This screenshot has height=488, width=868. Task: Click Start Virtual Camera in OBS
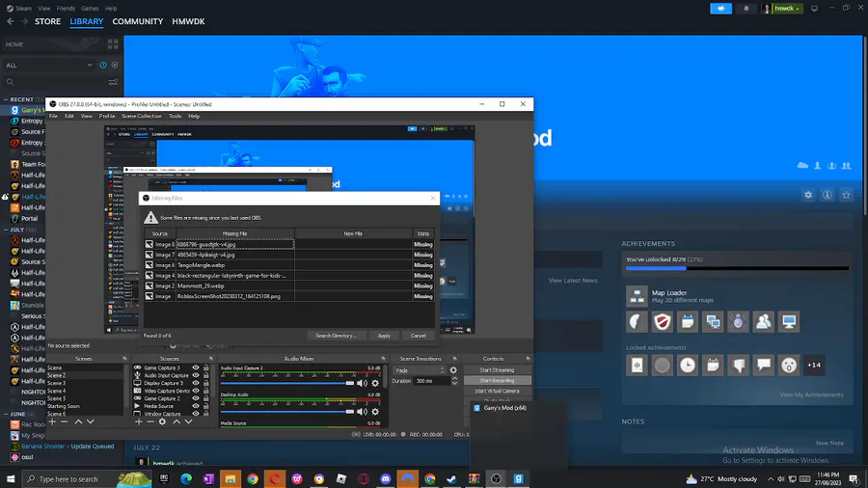click(497, 391)
